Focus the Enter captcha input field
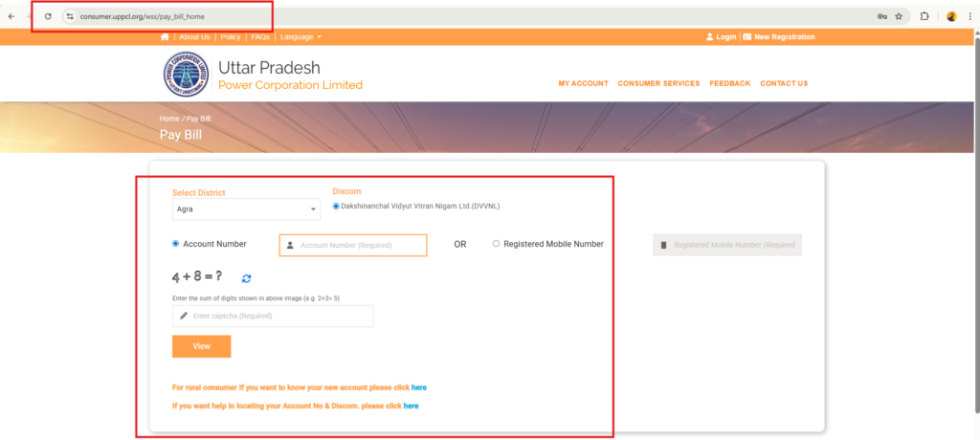Screen dimensions: 980x440 (273, 317)
